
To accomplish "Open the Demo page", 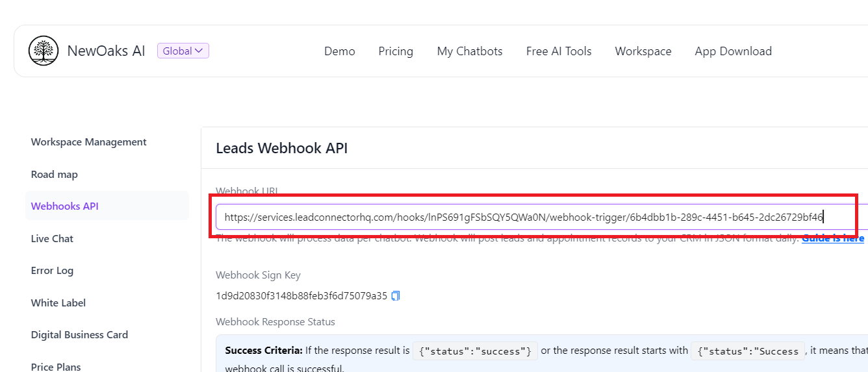I will tap(339, 51).
